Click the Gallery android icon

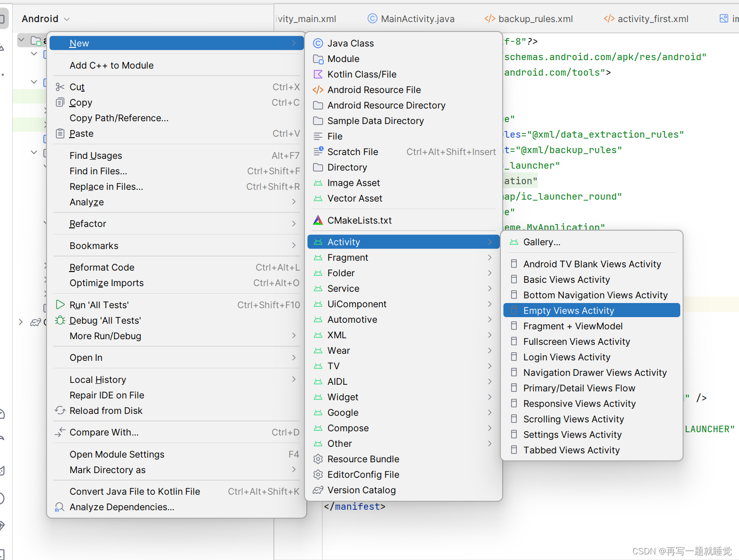click(514, 242)
